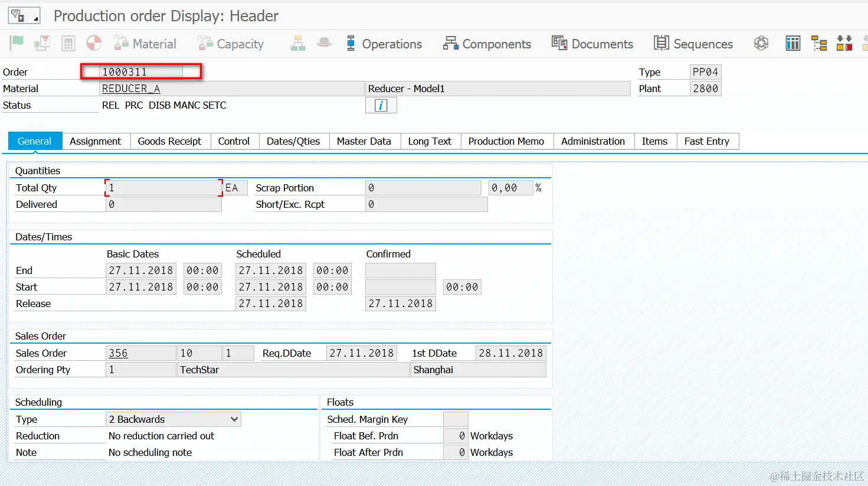Click the scheduled Release date field
This screenshot has height=486, width=868.
(x=271, y=304)
